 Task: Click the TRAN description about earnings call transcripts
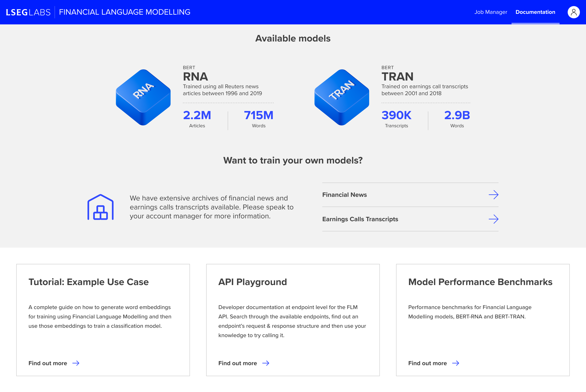tap(425, 90)
